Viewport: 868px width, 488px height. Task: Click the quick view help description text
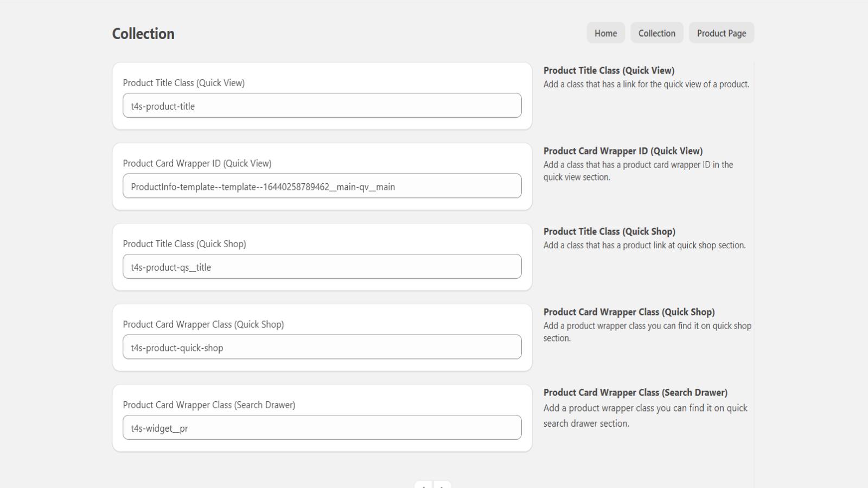click(646, 84)
